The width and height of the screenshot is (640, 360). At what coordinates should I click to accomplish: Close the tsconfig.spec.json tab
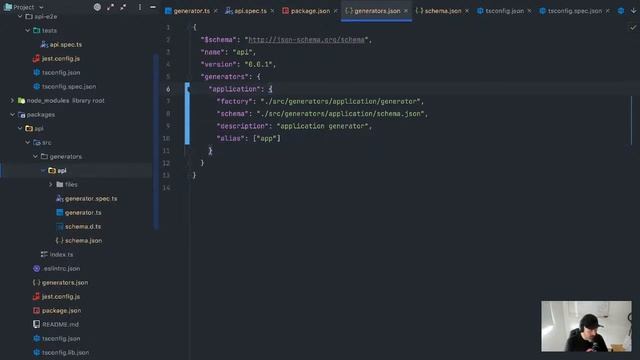[608, 11]
